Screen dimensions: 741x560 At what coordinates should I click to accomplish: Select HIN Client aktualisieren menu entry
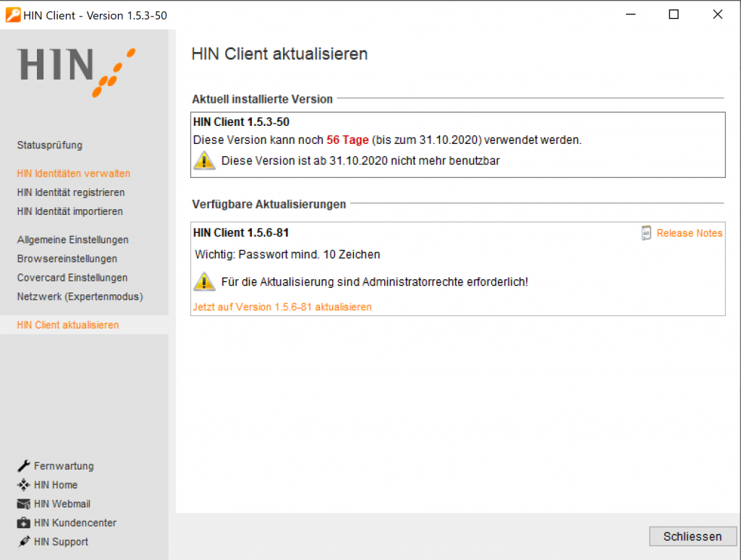click(x=68, y=325)
